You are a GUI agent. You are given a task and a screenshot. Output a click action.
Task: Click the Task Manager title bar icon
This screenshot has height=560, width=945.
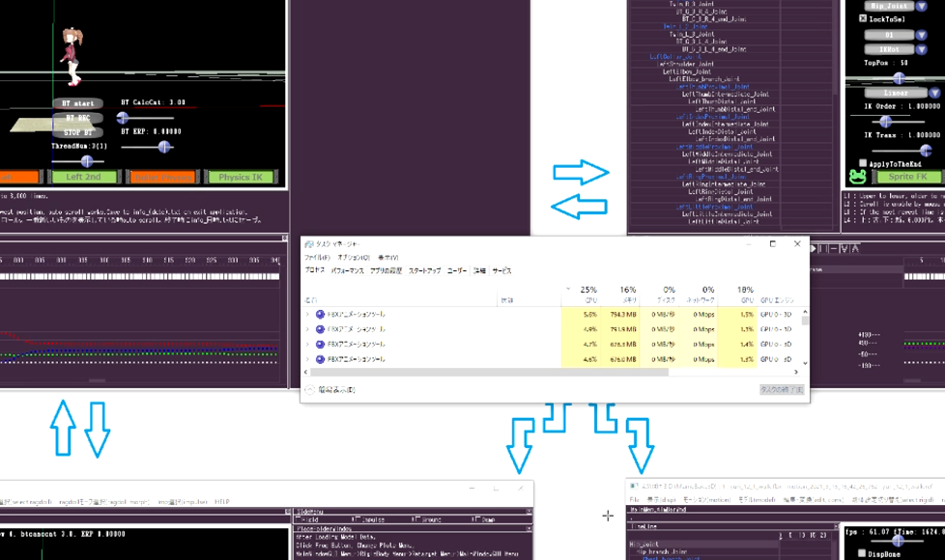pyautogui.click(x=309, y=244)
